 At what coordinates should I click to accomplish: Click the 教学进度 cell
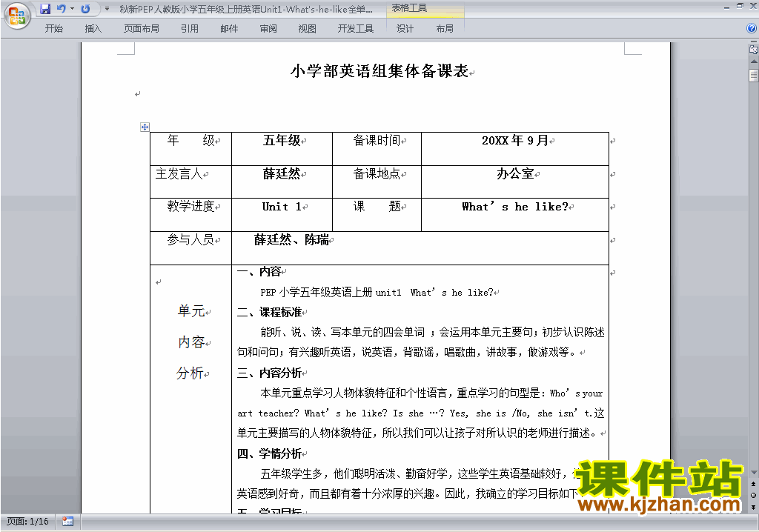tap(190, 214)
